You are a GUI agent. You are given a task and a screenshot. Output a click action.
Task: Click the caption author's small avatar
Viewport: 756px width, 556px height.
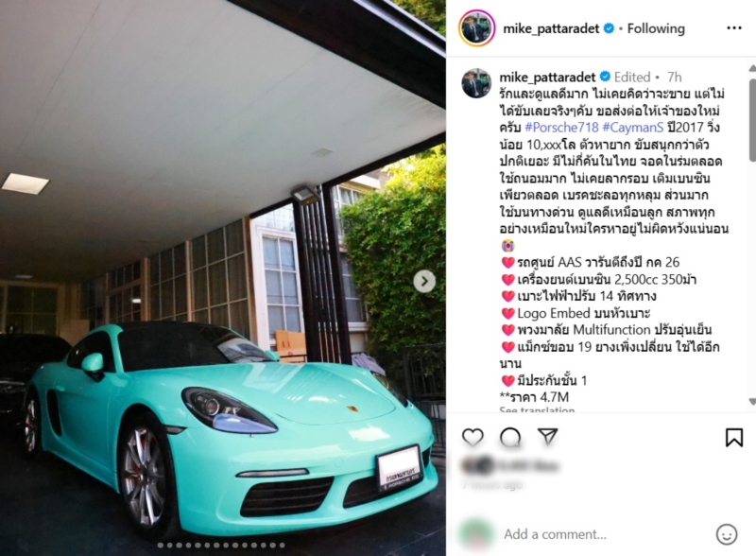[x=476, y=83]
